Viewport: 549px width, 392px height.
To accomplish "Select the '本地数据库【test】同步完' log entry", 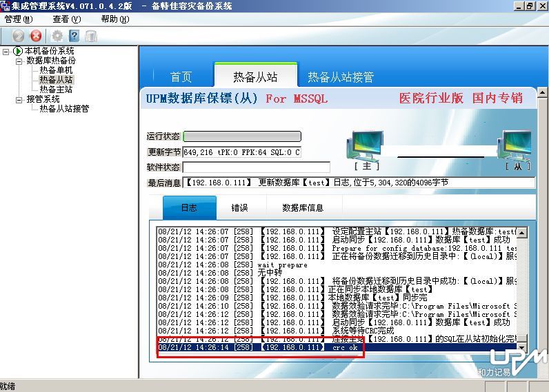I will (x=337, y=298).
